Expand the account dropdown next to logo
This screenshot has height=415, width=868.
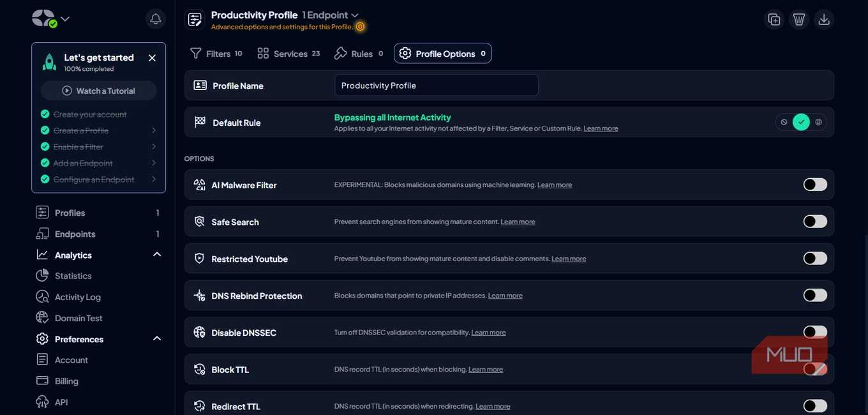pyautogui.click(x=65, y=19)
